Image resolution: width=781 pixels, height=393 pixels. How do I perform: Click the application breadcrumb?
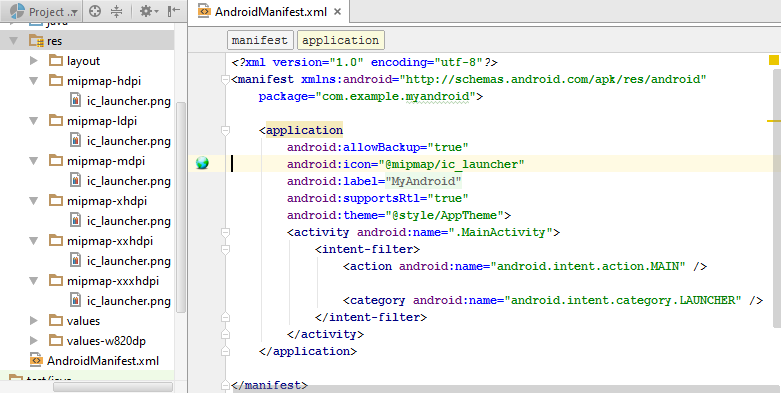[x=341, y=40]
